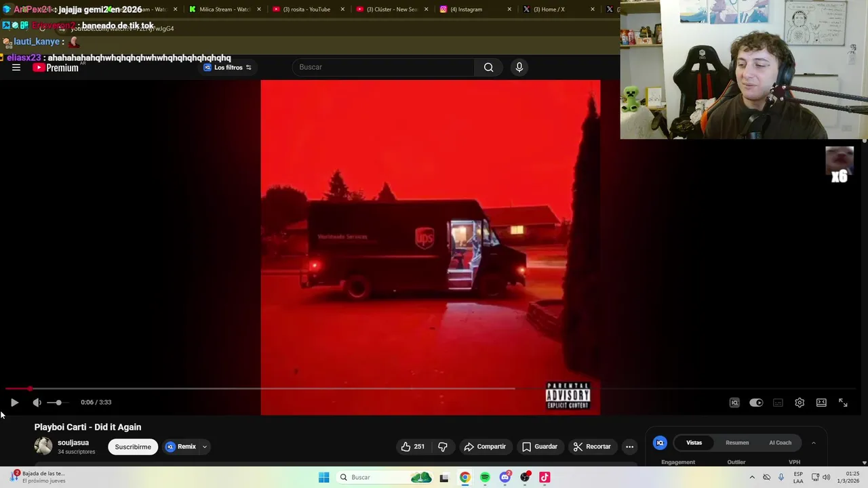The height and width of the screenshot is (488, 868).
Task: Subscribe using the Suscribirme button
Action: tap(133, 447)
